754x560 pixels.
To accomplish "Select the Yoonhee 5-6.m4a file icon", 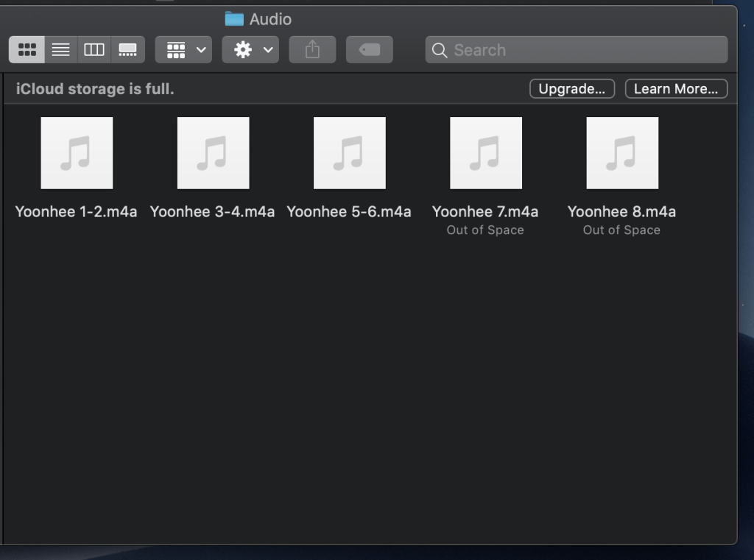I will coord(349,153).
